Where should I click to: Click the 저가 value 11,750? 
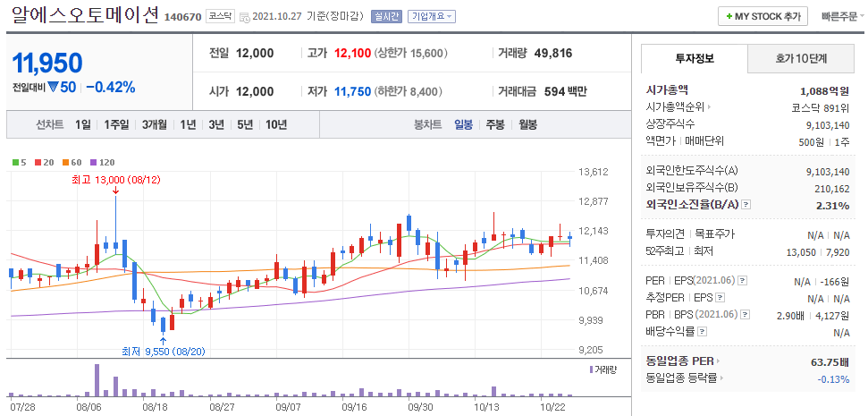click(x=352, y=91)
